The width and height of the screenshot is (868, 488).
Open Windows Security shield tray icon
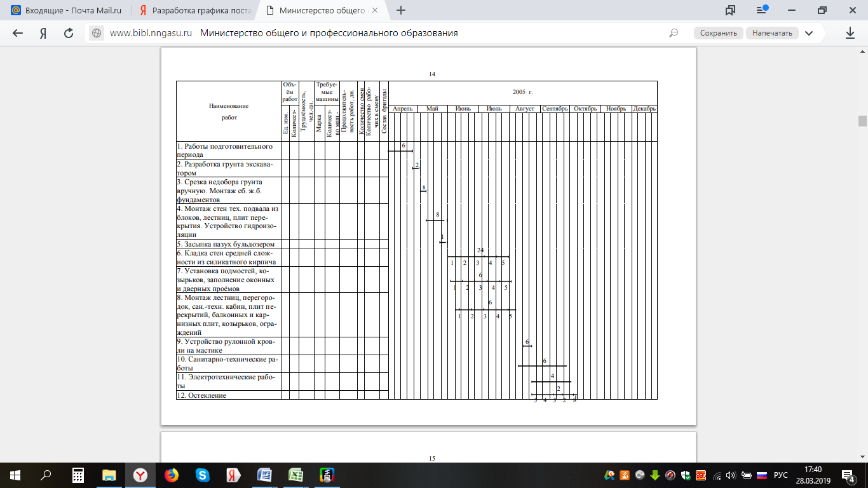click(x=686, y=475)
